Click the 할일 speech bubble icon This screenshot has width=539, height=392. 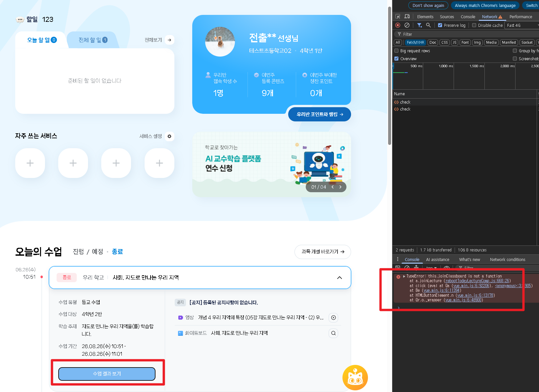point(20,20)
